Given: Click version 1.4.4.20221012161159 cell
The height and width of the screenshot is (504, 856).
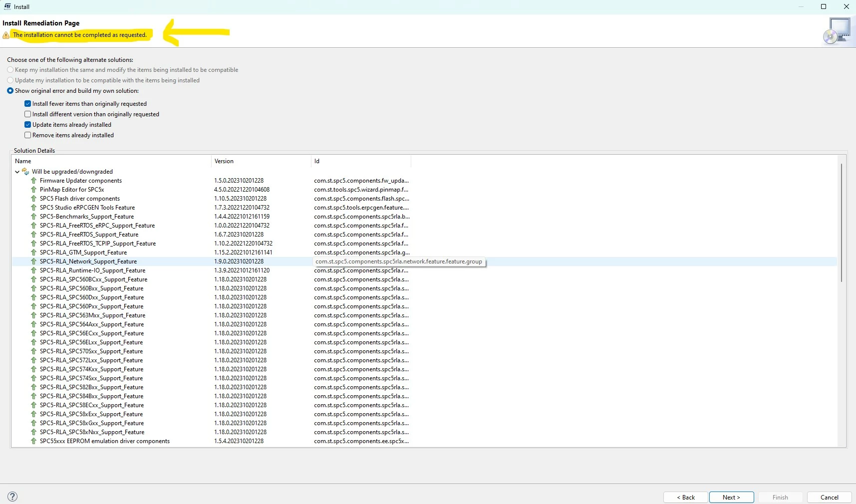Looking at the screenshot, I should [242, 217].
